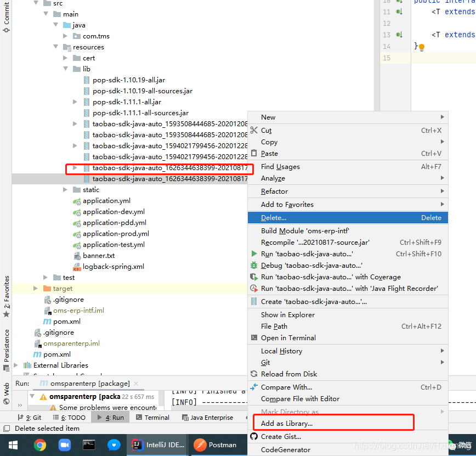This screenshot has width=476, height=456.
Task: Choose Find Usages from context menu
Action: tap(348, 166)
